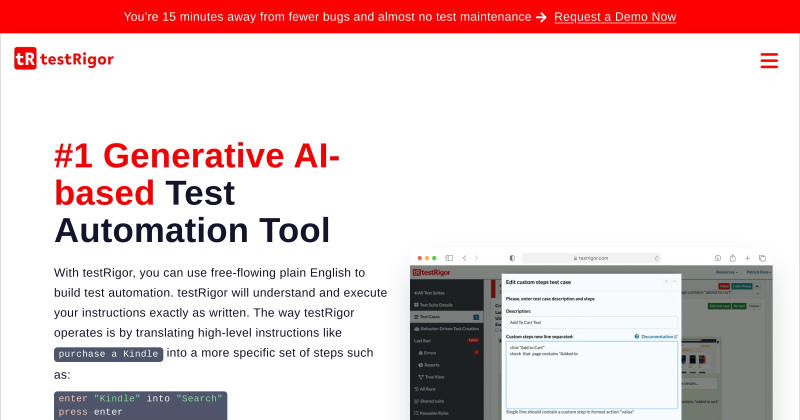Click the Description field containing Add To Cart Test
The image size is (800, 420).
[591, 323]
